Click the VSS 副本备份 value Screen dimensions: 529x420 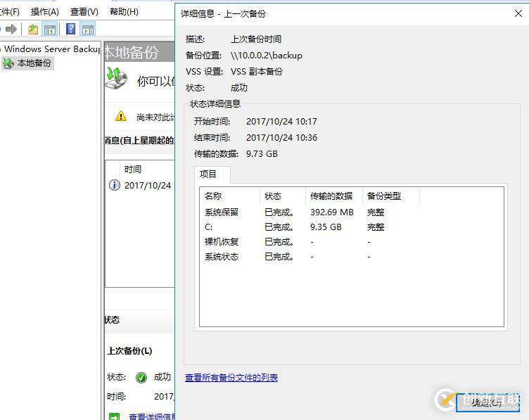click(257, 72)
